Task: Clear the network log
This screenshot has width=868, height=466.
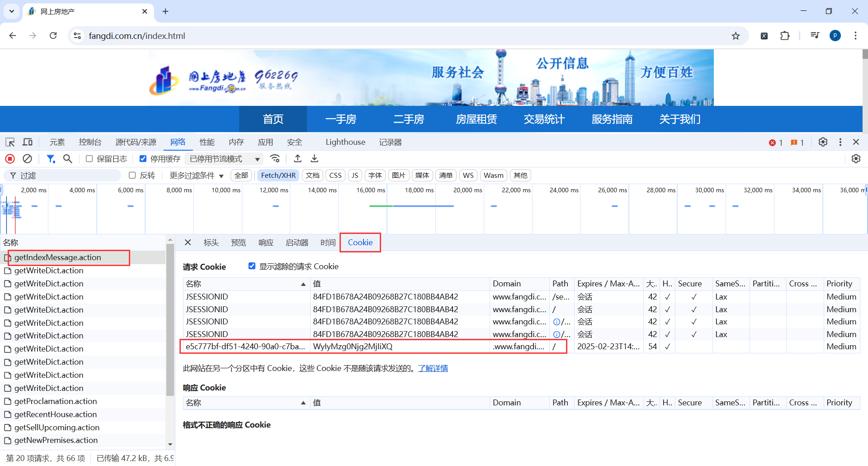Action: [28, 159]
